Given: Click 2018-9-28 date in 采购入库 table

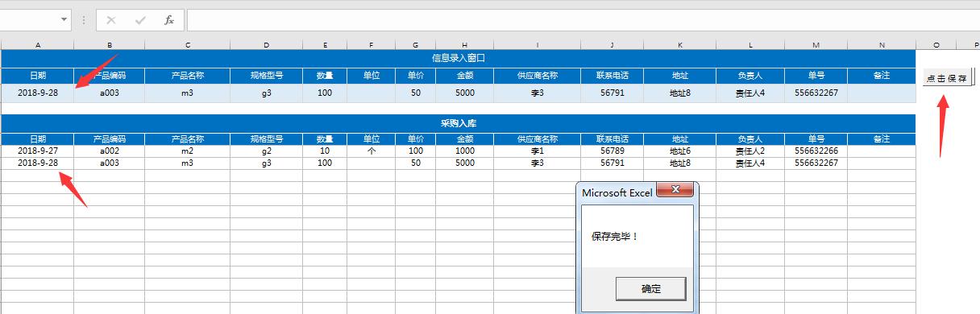Looking at the screenshot, I should [37, 163].
